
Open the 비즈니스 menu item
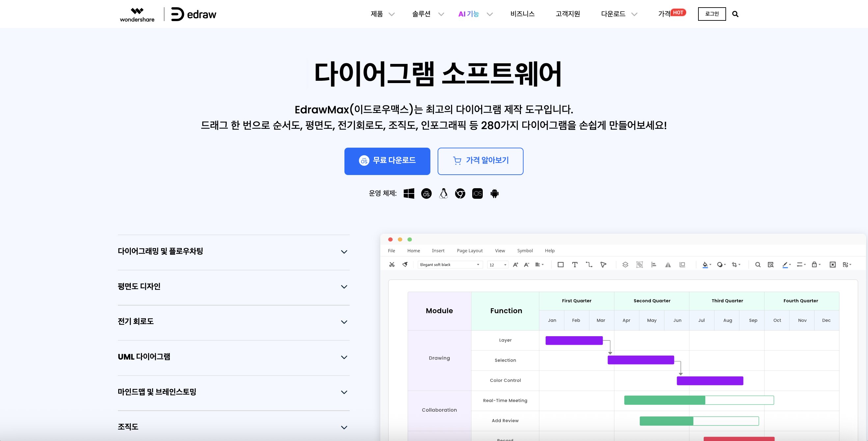click(x=522, y=14)
